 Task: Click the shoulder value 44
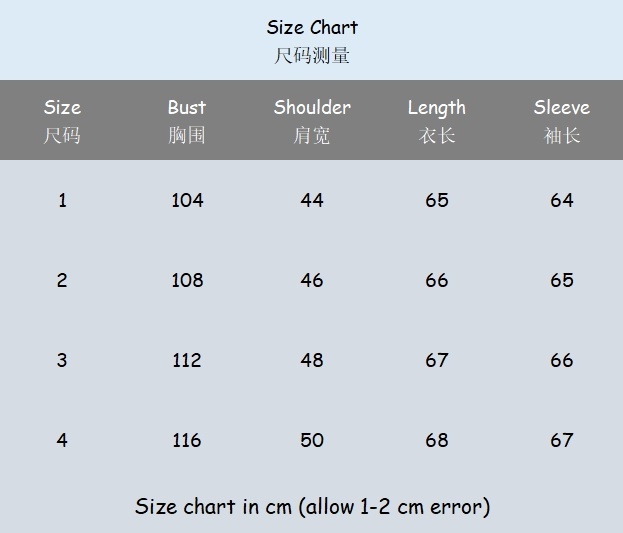click(x=312, y=200)
